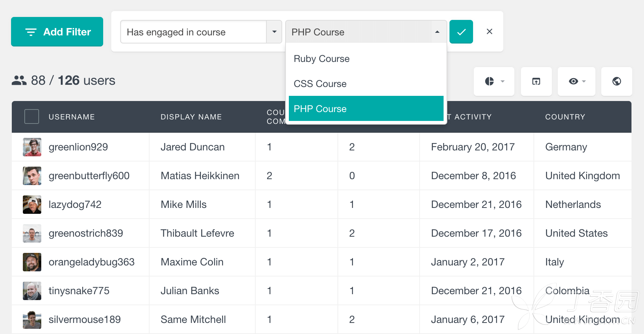Confirm filter with the green checkmark button
Screen dimensions: 644x334
click(x=461, y=32)
